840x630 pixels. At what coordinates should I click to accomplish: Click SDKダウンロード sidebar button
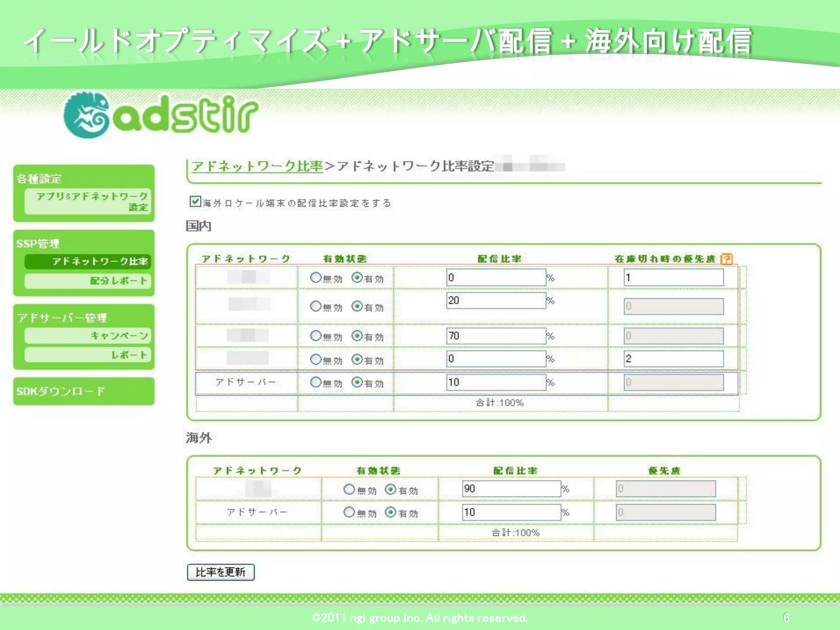(84, 391)
